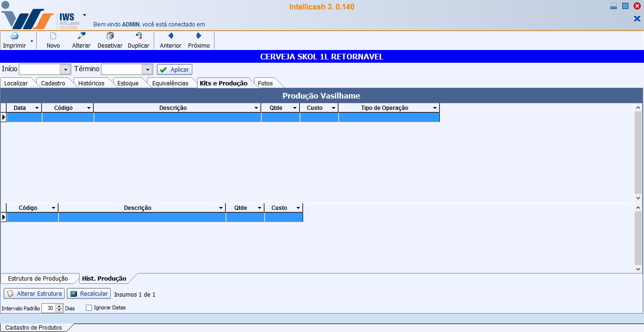Open Qtde column filter in lower grid
The height and width of the screenshot is (332, 644).
coord(259,208)
